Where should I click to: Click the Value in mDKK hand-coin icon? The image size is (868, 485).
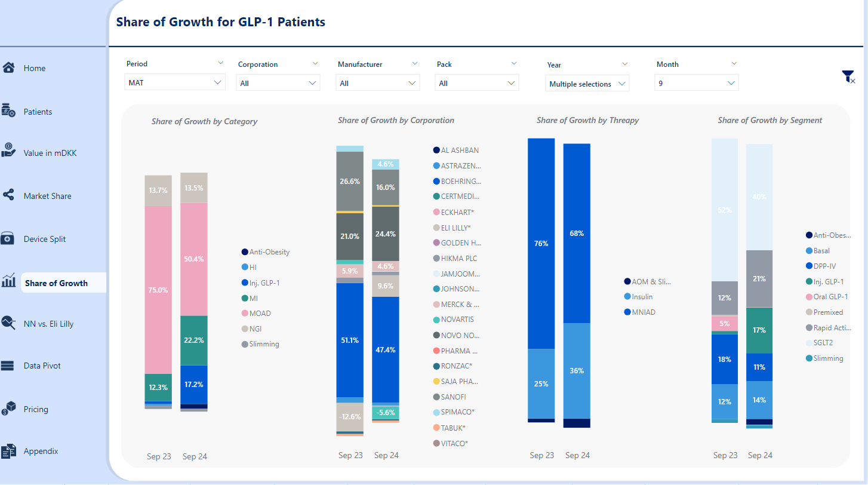point(8,150)
